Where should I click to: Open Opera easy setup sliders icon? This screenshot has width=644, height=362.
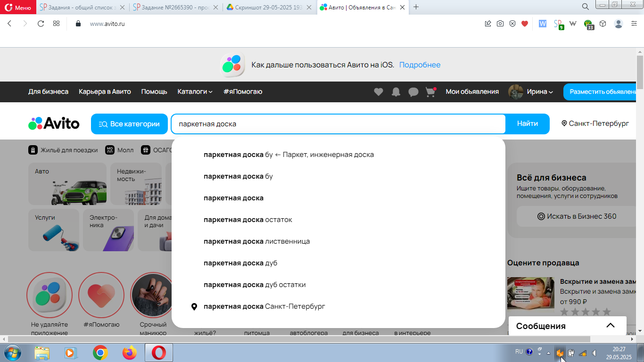point(634,24)
